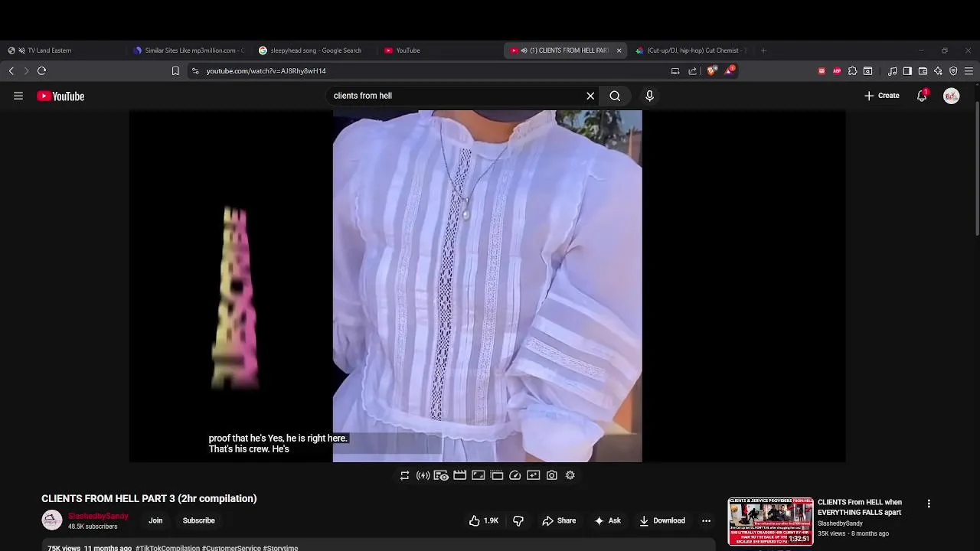Viewport: 980px width, 551px height.
Task: Open the recommended video title CLIENTS From HELL
Action: tap(860, 507)
